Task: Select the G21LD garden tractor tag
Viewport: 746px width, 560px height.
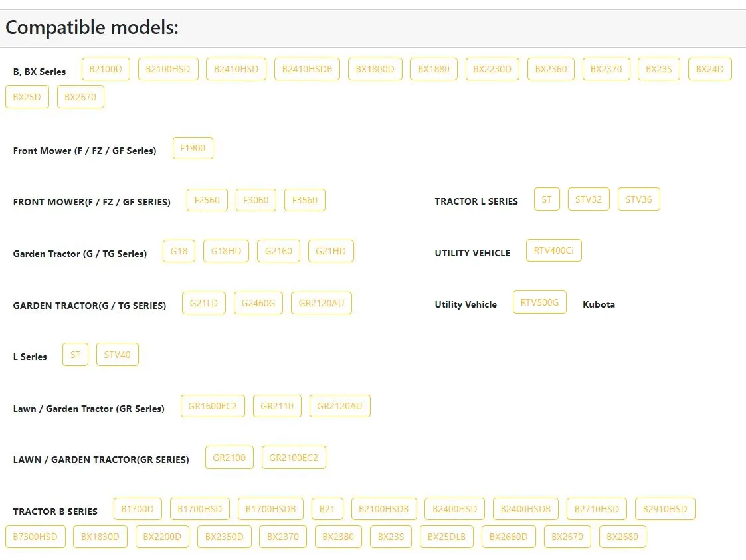Action: tap(204, 303)
